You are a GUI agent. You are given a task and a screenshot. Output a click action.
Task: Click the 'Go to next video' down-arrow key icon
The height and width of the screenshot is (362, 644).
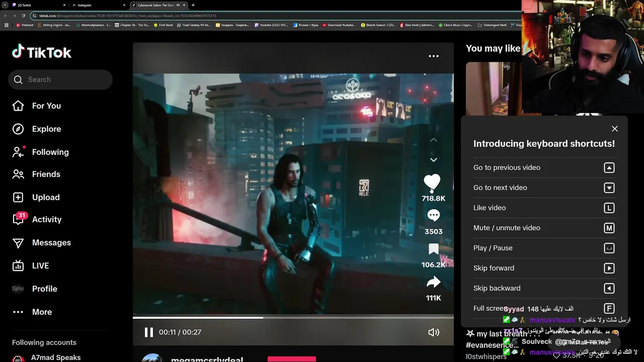click(609, 188)
